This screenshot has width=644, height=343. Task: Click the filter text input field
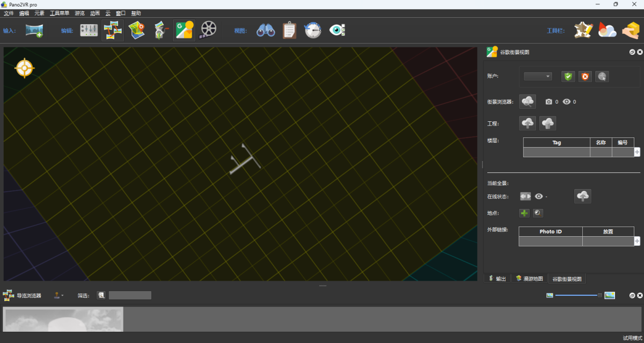(x=130, y=295)
